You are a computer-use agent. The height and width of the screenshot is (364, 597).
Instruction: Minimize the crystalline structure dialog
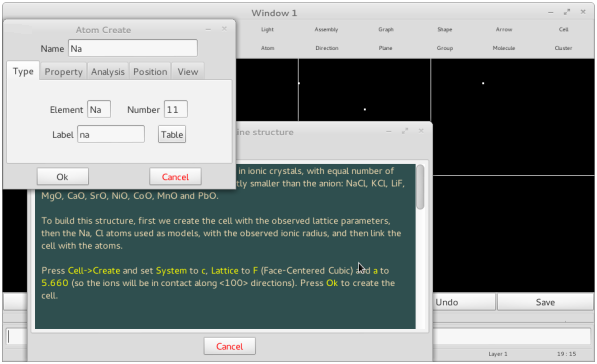pos(388,131)
